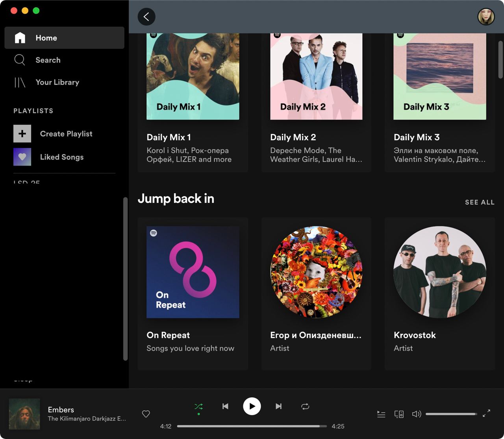
Task: Click the Home house icon
Action: (x=20, y=38)
